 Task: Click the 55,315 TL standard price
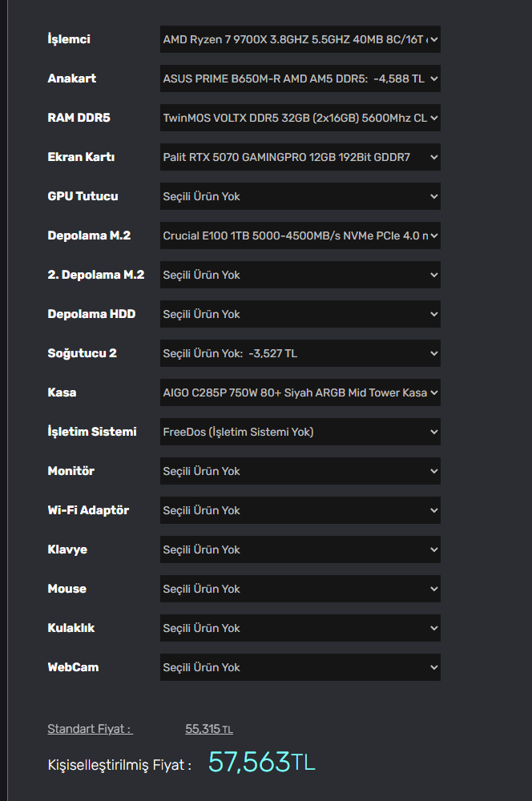click(208, 729)
